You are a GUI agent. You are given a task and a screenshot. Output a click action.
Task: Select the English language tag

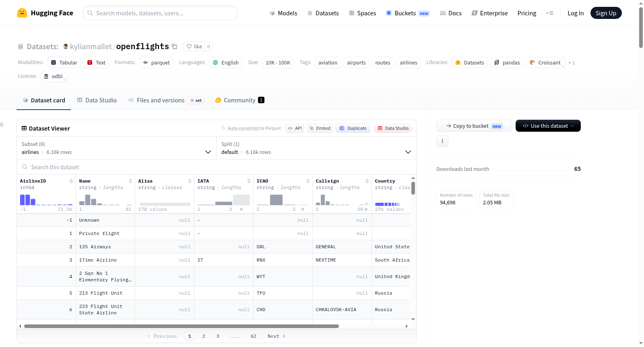(x=225, y=62)
